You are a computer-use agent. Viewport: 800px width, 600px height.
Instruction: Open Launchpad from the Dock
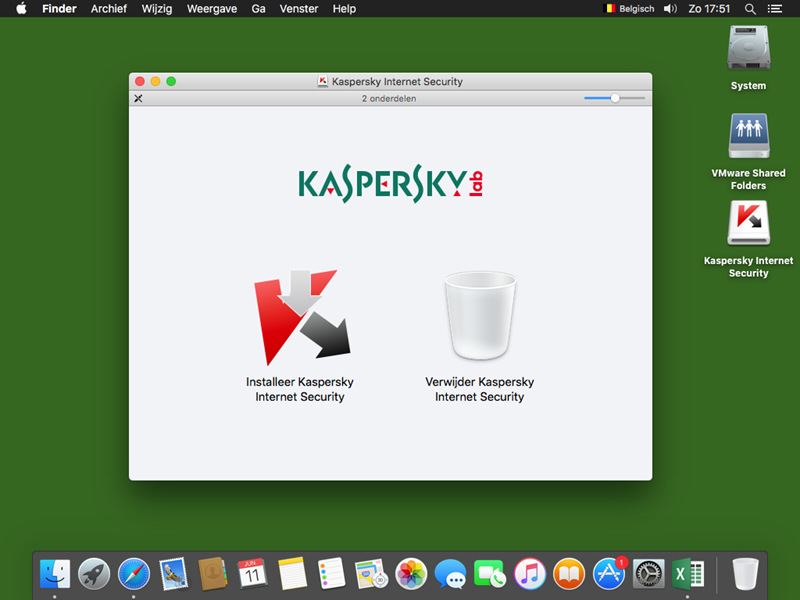coord(94,573)
